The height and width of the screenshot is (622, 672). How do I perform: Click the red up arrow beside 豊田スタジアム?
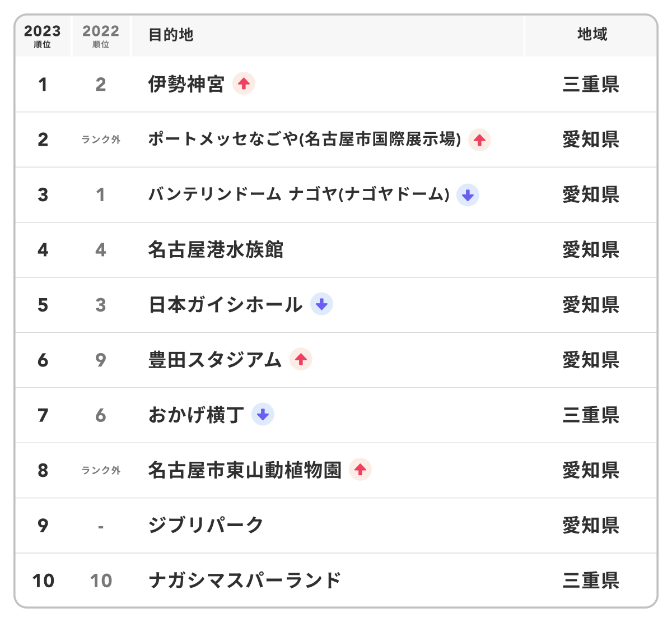click(x=301, y=359)
